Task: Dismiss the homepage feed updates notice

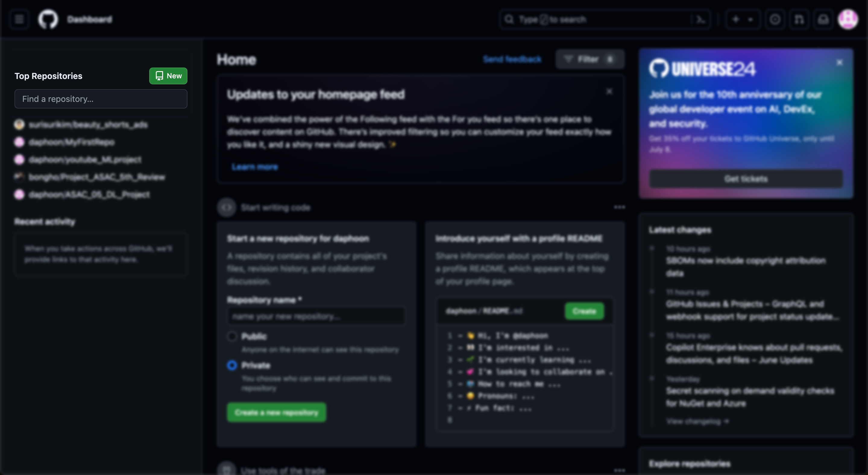Action: click(x=609, y=92)
